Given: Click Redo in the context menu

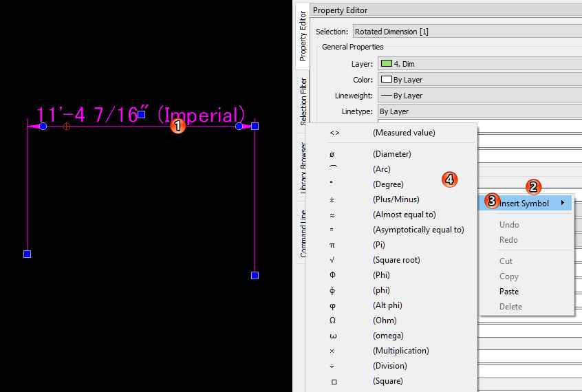Looking at the screenshot, I should 526,240.
